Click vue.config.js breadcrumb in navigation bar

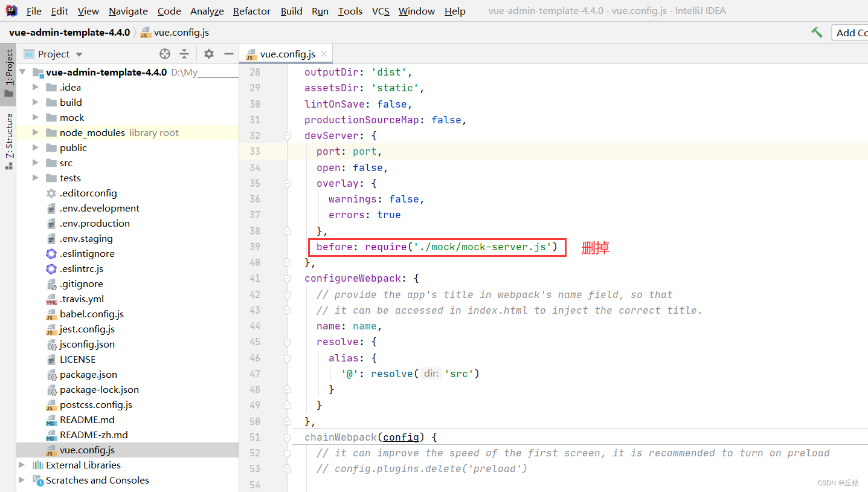pos(175,33)
